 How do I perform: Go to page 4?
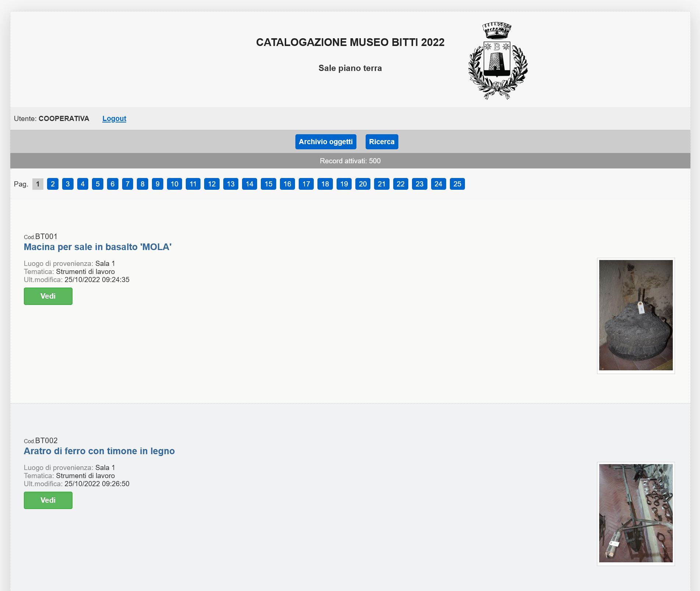[x=83, y=184]
